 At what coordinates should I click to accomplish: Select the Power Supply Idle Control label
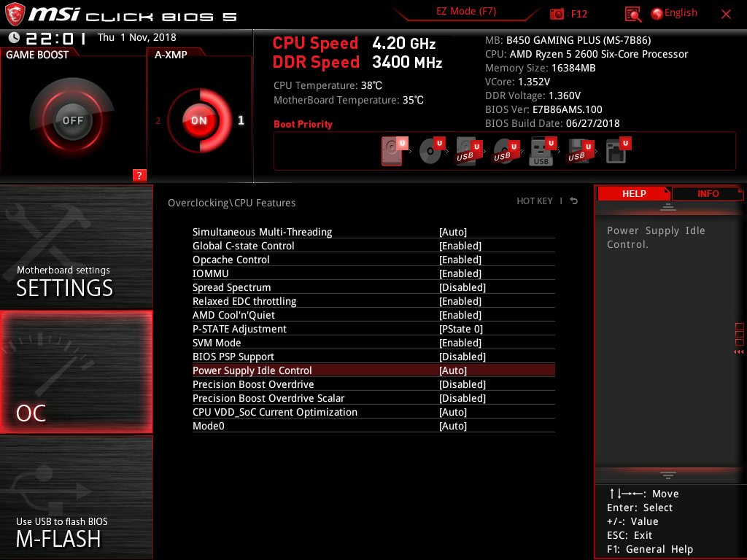coord(252,370)
